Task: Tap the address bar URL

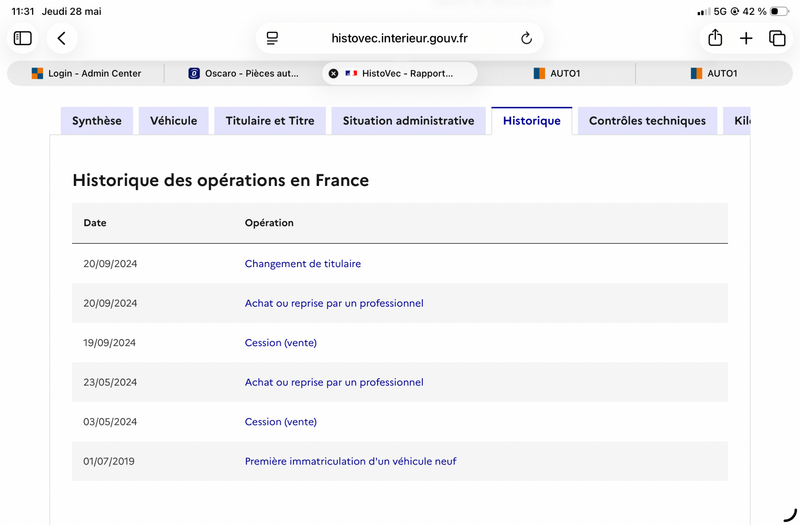Action: [x=399, y=38]
